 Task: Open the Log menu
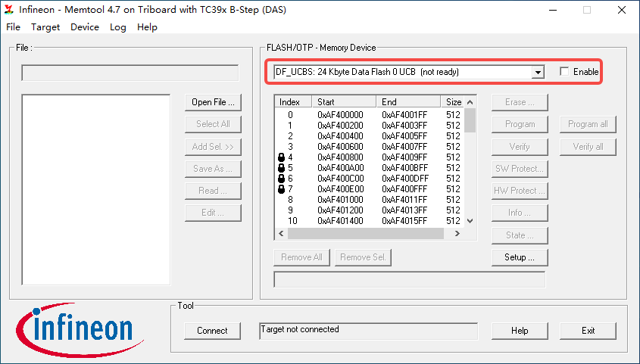coord(117,27)
